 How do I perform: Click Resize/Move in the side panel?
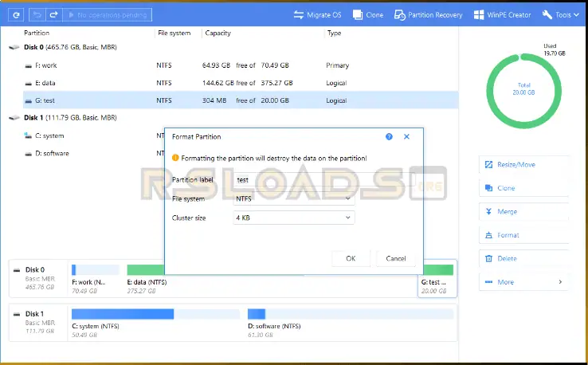pyautogui.click(x=523, y=165)
